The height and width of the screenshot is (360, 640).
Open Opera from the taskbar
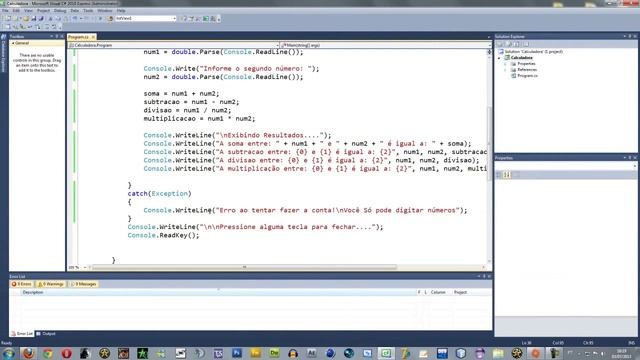[67, 353]
